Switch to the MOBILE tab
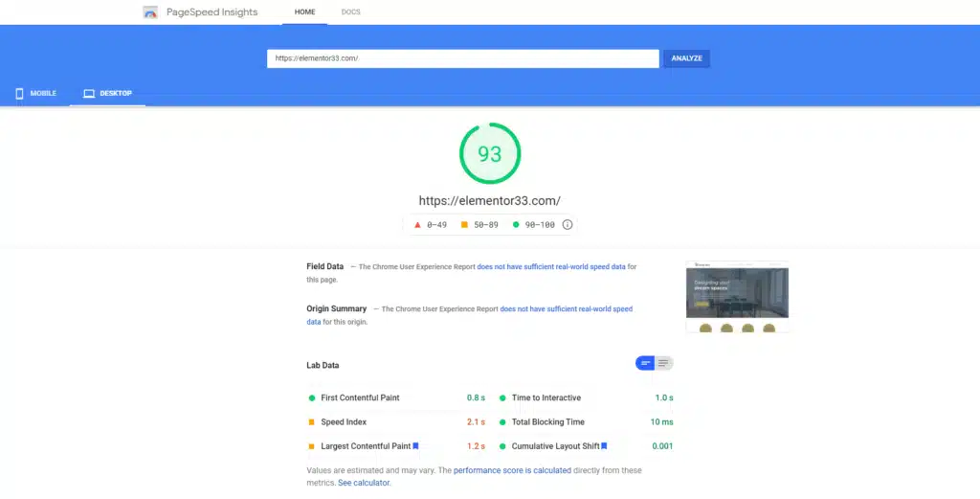 [35, 93]
